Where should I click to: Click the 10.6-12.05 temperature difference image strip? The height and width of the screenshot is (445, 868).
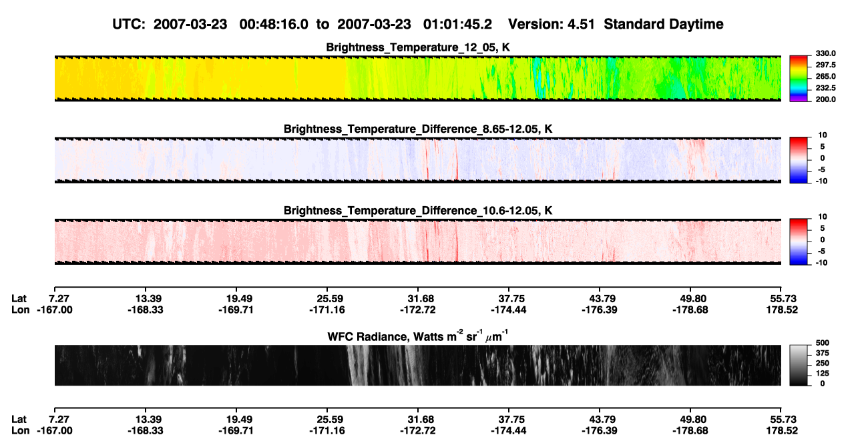[x=417, y=242]
